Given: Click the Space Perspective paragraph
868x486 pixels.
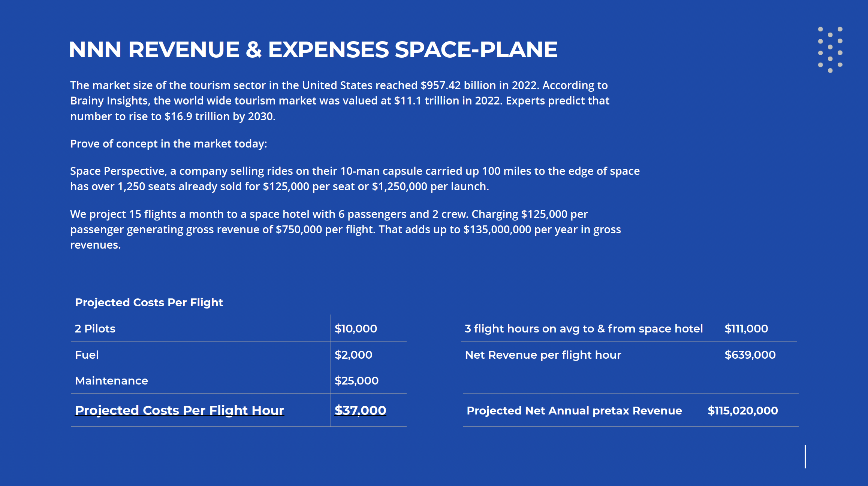Looking at the screenshot, I should [x=355, y=179].
